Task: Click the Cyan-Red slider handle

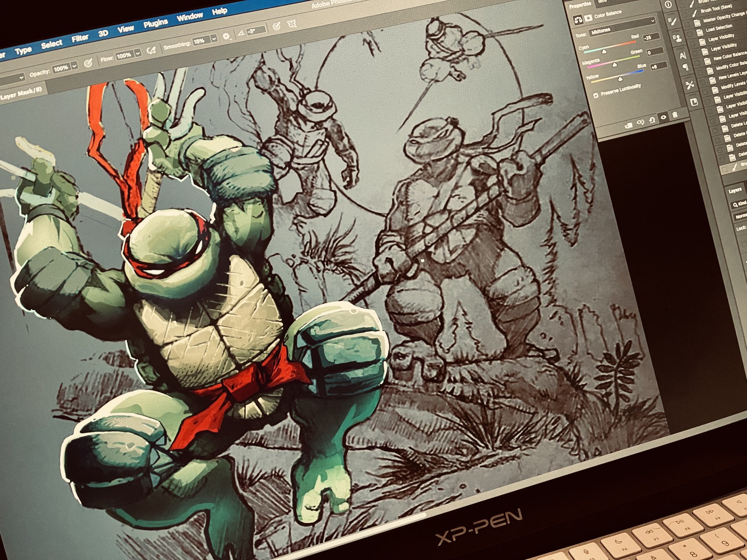Action: [x=604, y=52]
